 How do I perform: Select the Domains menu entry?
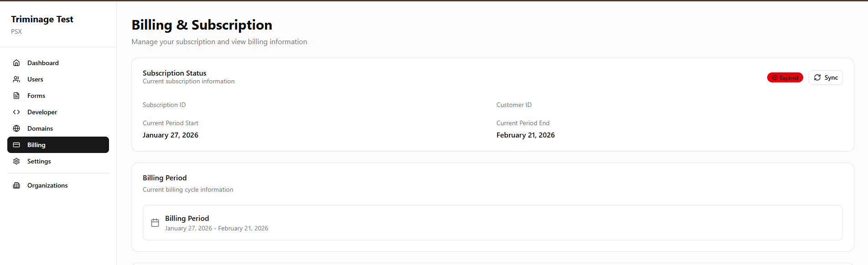point(40,128)
